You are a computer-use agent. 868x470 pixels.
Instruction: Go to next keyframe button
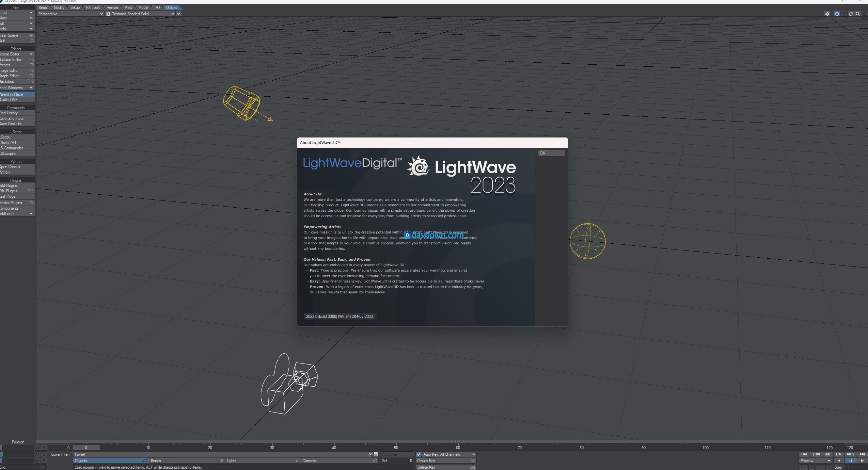(850, 454)
